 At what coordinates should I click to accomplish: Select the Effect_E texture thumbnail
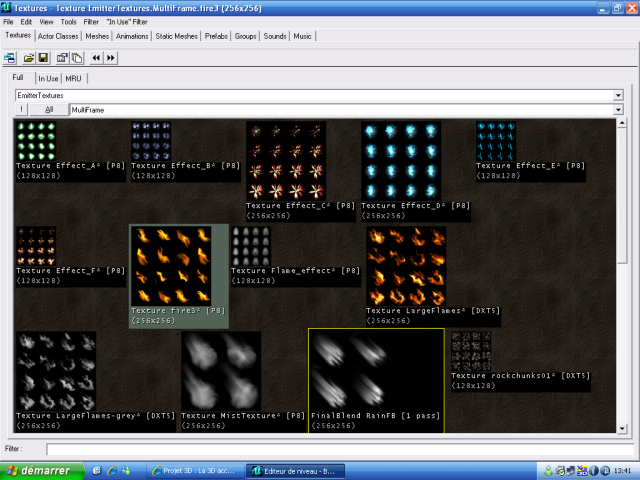(x=496, y=141)
